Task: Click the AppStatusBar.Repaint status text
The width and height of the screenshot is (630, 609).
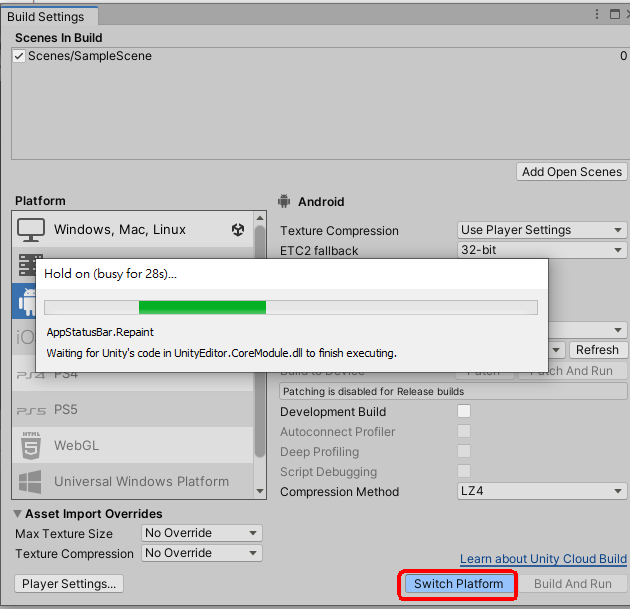Action: coord(100,332)
